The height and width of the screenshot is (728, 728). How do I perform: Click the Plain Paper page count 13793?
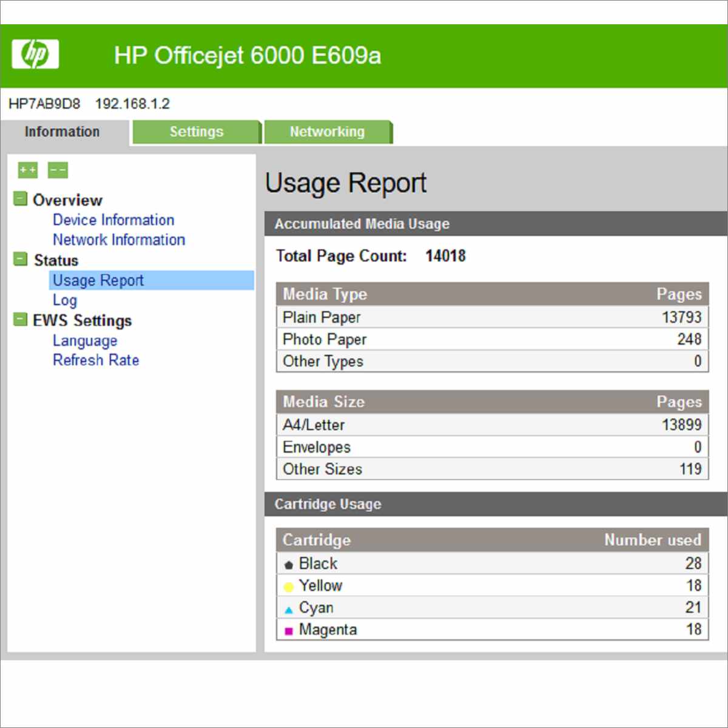tap(682, 317)
